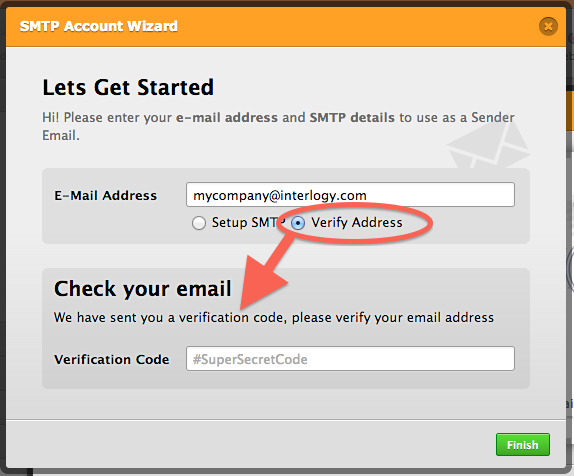This screenshot has width=574, height=476.
Task: Click the Verification Code field label
Action: point(112,360)
